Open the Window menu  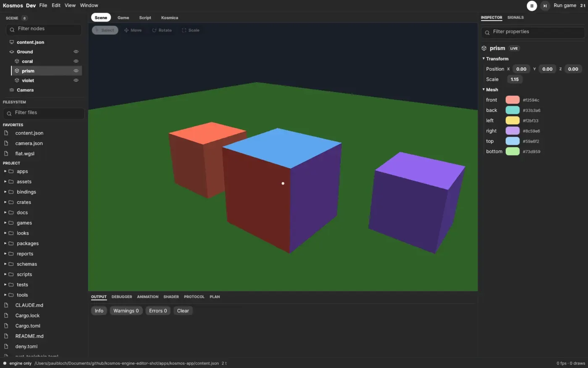pyautogui.click(x=89, y=5)
